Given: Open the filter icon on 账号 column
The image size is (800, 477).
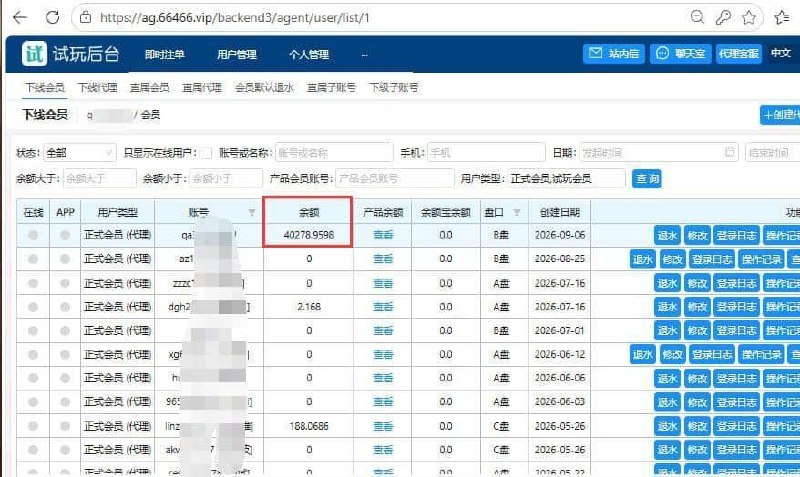Looking at the screenshot, I should pos(252,212).
